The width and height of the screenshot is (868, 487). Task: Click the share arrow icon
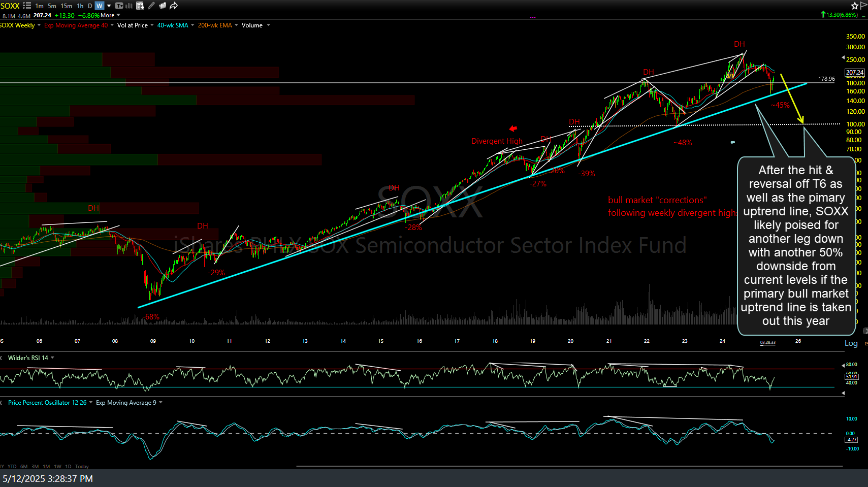174,6
